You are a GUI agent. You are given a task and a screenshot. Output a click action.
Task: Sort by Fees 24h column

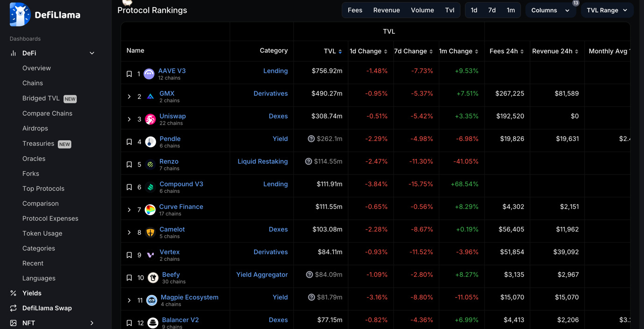click(x=522, y=51)
